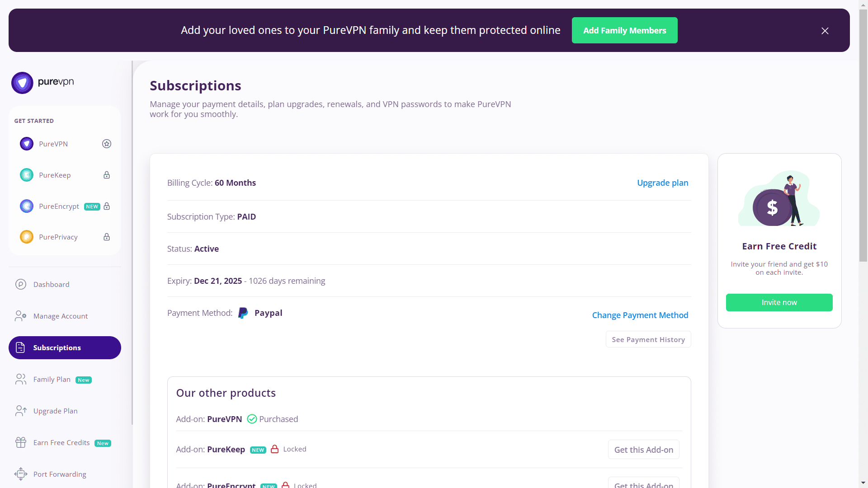868x488 pixels.
Task: Click the Earn Free Credits gift icon
Action: (x=21, y=442)
